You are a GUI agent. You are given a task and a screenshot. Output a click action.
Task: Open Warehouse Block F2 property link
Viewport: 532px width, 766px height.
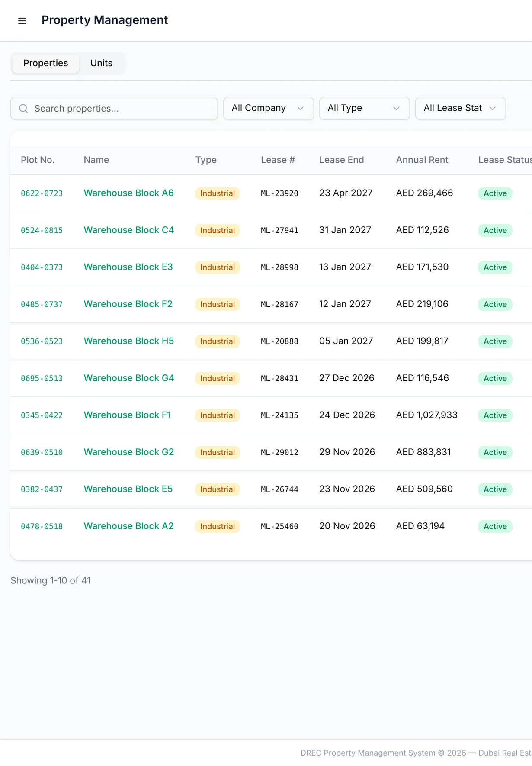(128, 304)
